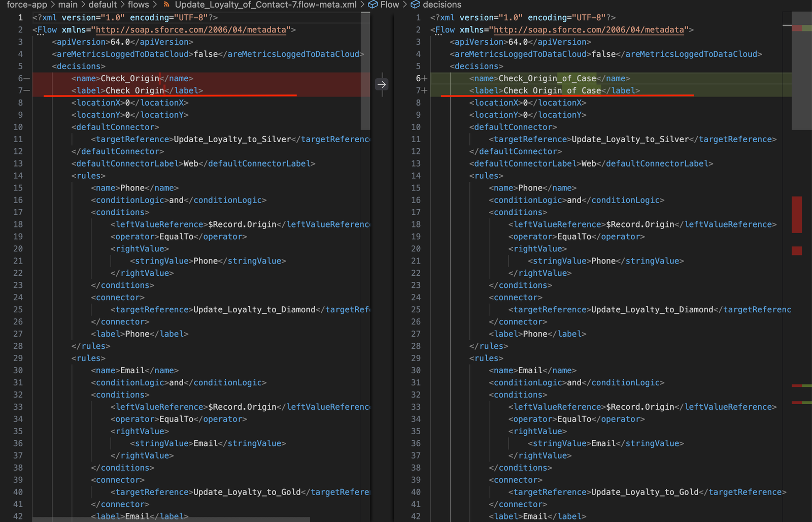Image resolution: width=812 pixels, height=522 pixels.
Task: Click the left pane horizontal scrollbar
Action: click(x=173, y=519)
